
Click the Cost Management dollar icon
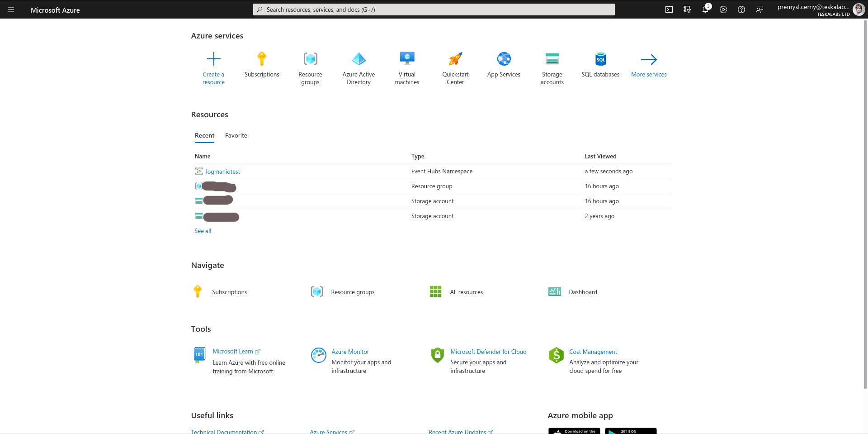pos(557,355)
